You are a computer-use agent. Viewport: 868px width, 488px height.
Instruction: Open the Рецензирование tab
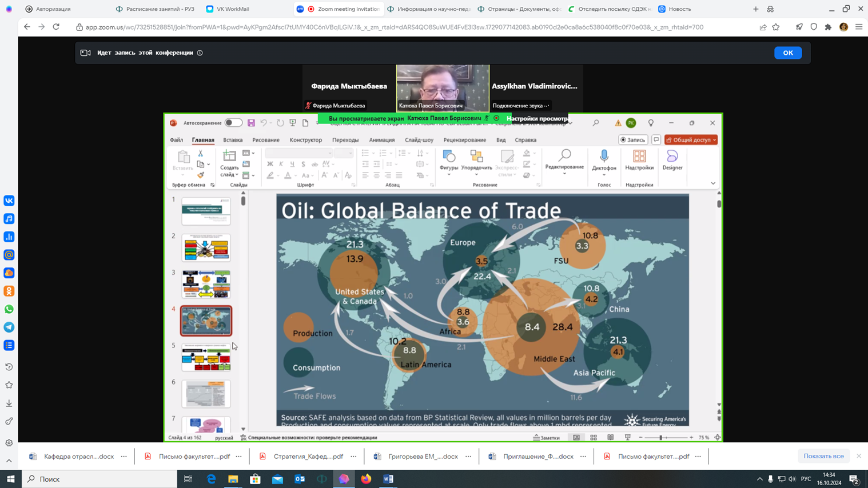pyautogui.click(x=465, y=140)
